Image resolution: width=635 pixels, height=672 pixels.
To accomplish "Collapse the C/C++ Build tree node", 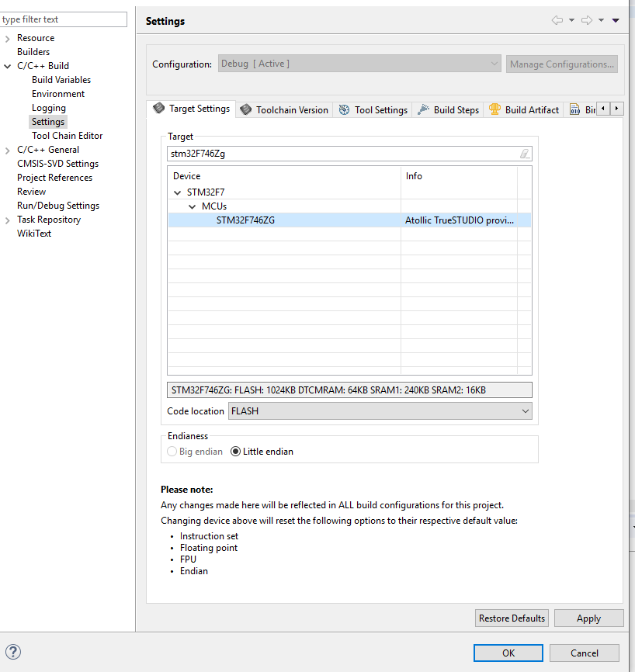I will (x=7, y=66).
